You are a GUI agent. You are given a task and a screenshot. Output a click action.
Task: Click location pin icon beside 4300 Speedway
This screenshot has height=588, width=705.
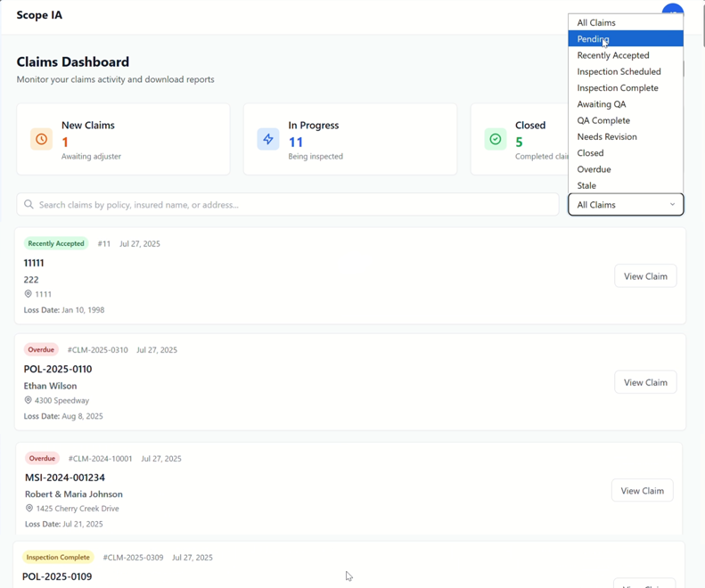coord(29,401)
